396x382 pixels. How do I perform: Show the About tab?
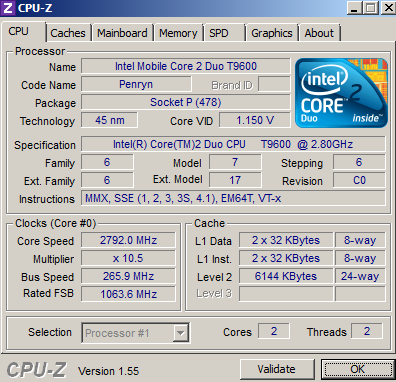[319, 33]
